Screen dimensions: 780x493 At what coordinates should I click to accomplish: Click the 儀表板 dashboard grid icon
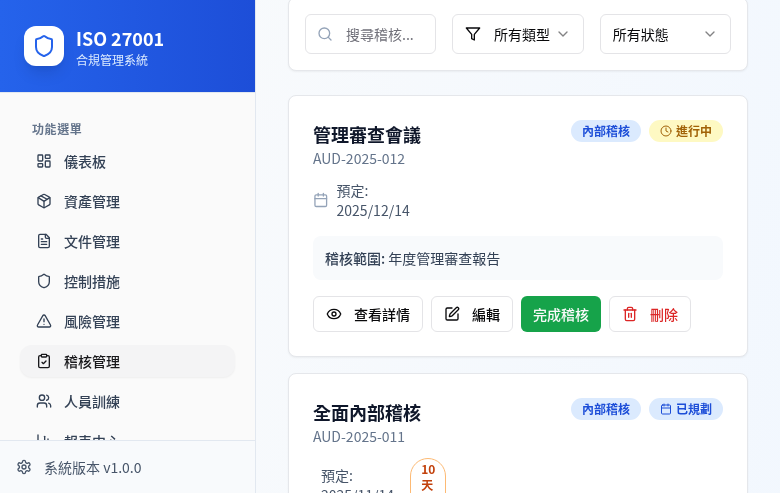point(44,161)
